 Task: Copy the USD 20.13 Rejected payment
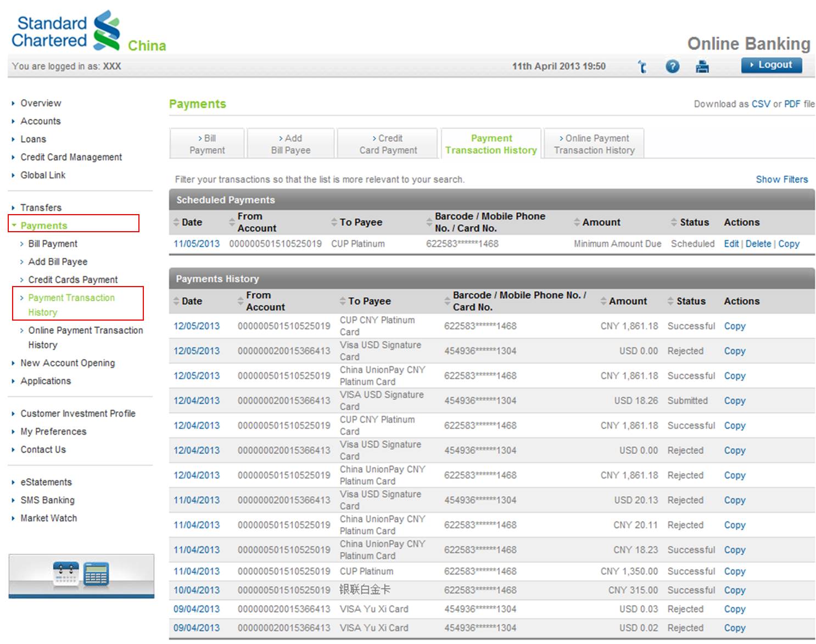tap(735, 500)
